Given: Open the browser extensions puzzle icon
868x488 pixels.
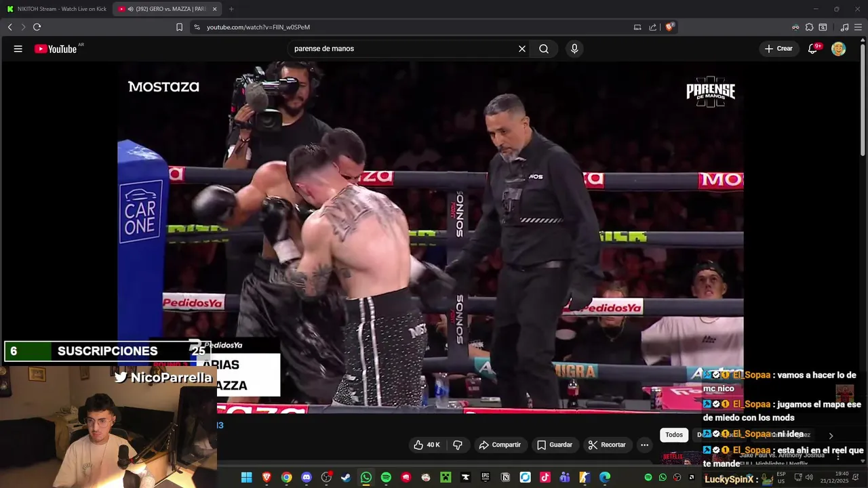Looking at the screenshot, I should (809, 27).
